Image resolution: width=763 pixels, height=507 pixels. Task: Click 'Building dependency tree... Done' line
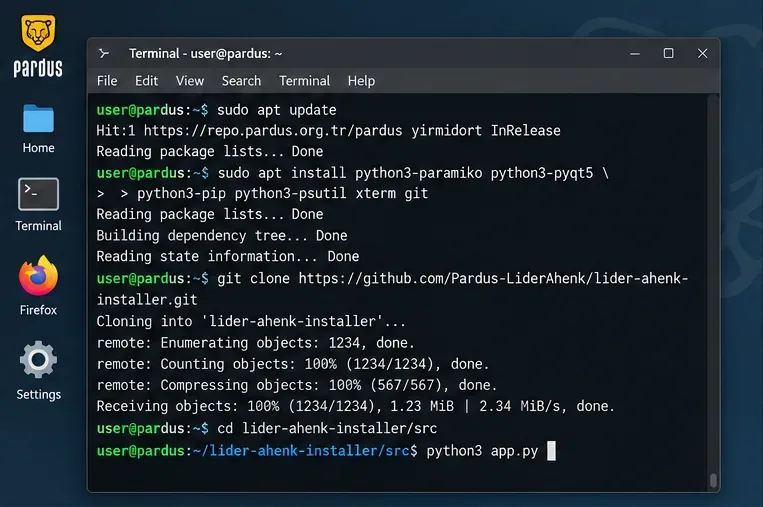[222, 235]
